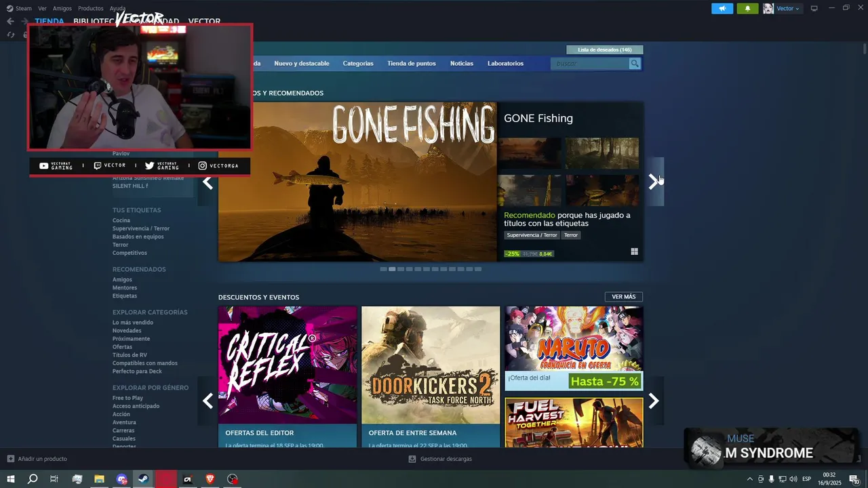The width and height of the screenshot is (868, 488).
Task: Open the Amigos menu
Action: point(62,8)
